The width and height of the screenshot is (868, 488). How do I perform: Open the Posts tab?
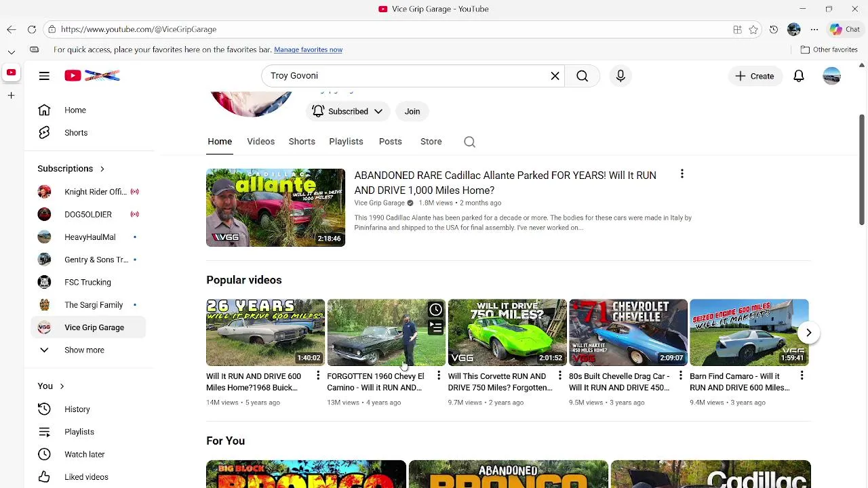pos(391,142)
